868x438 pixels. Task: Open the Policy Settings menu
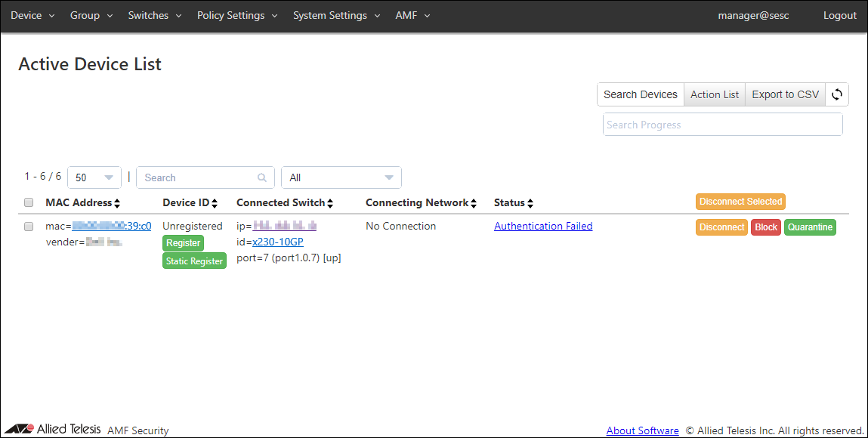237,16
